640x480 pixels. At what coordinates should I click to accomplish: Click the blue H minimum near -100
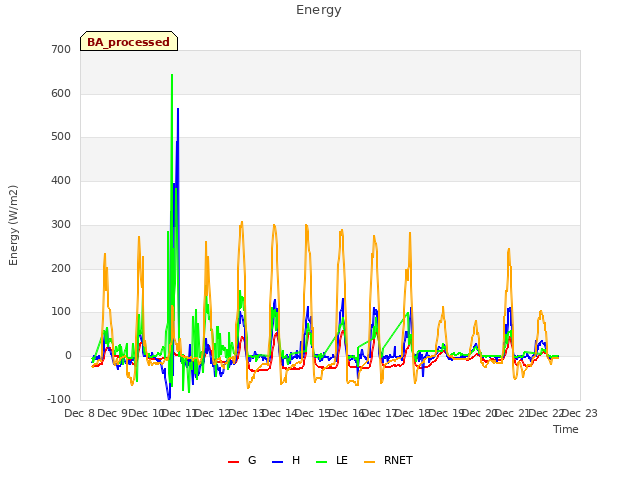tap(169, 398)
